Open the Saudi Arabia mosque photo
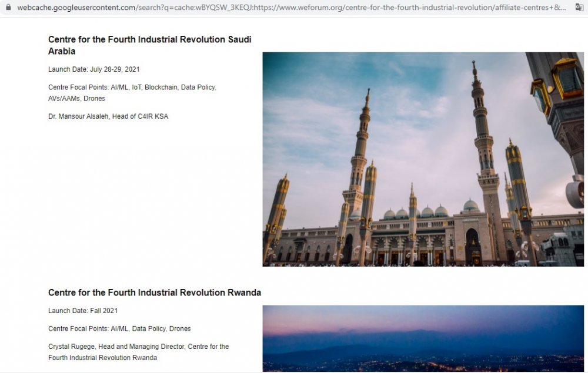Image resolution: width=588 pixels, height=373 pixels. (423, 159)
